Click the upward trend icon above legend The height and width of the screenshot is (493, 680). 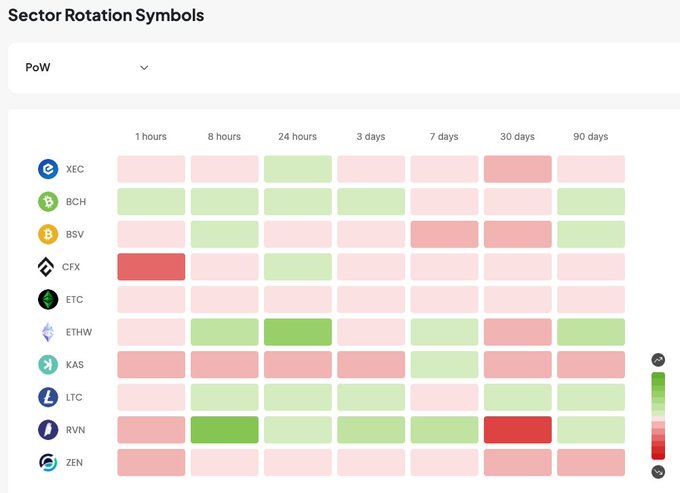[658, 360]
